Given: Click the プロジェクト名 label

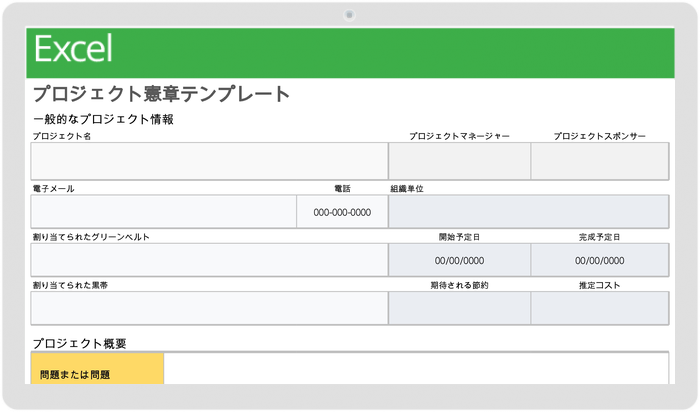Looking at the screenshot, I should 62,136.
